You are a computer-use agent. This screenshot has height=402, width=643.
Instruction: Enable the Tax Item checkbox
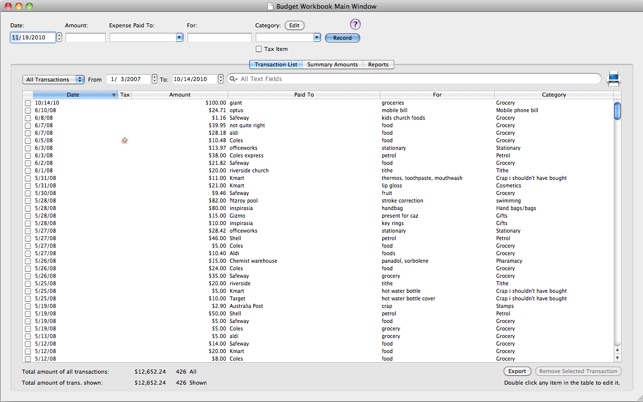pyautogui.click(x=259, y=49)
